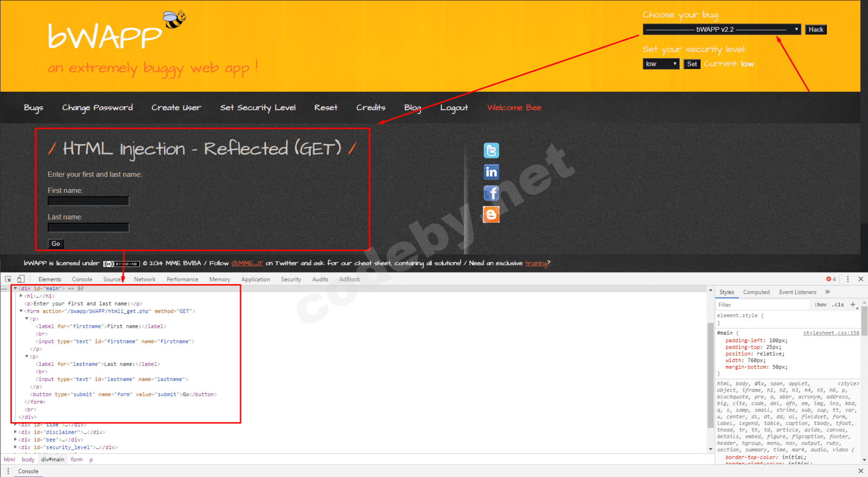Open the Audits tab
The height and width of the screenshot is (477, 868).
[320, 279]
